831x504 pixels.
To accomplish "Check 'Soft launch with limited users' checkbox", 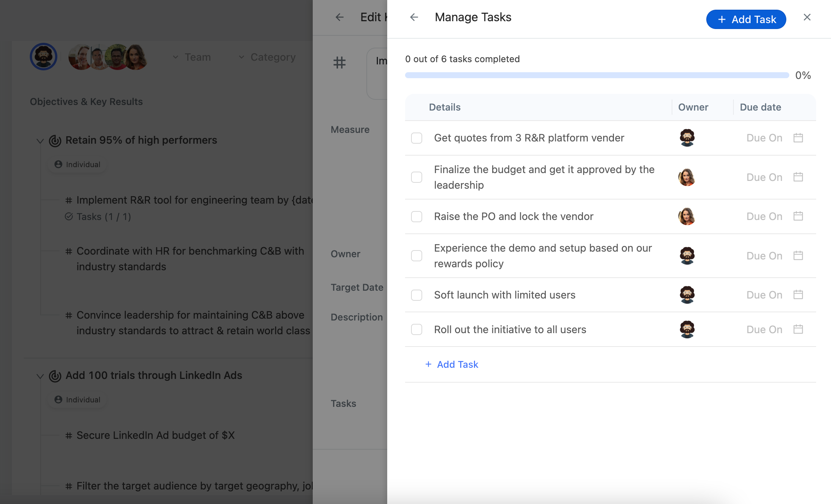I will point(416,295).
